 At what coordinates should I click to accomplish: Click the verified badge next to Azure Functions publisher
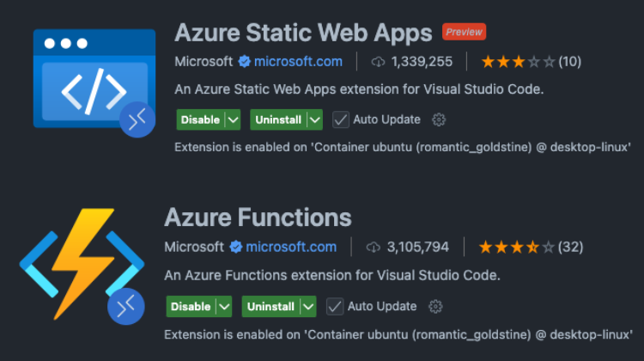(x=236, y=248)
